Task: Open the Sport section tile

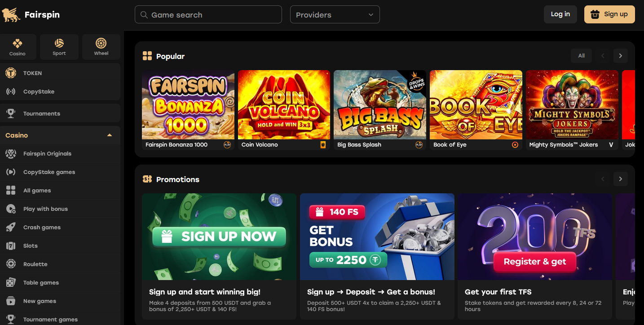Action: click(59, 47)
